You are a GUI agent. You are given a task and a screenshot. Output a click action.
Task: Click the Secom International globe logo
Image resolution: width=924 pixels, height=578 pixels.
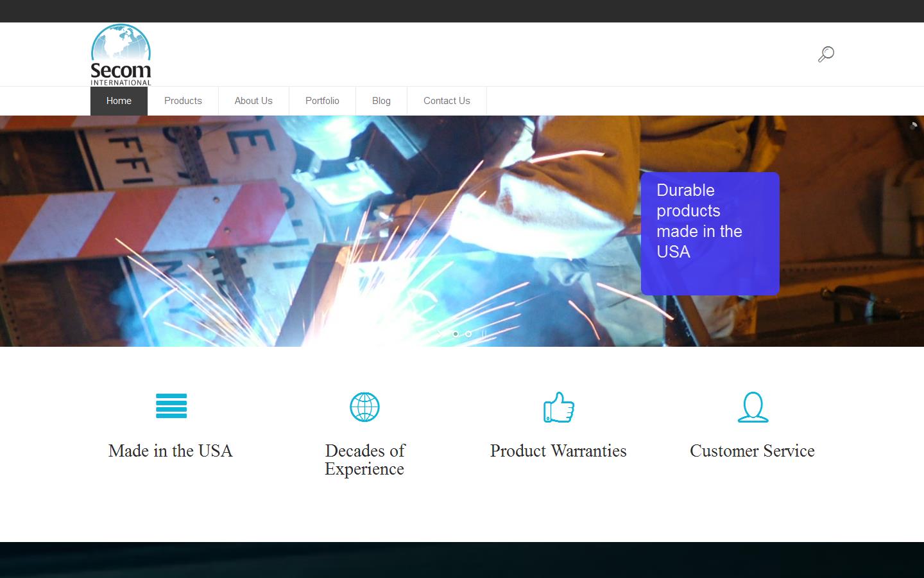point(120,54)
